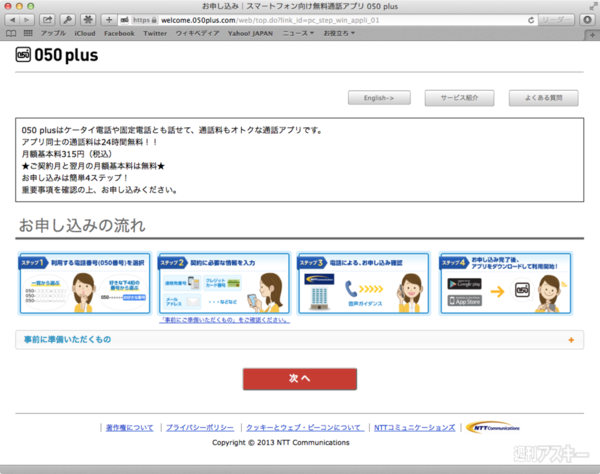600x474 pixels.
Task: Add a bookmark with the plus toolbar button
Action: (x=109, y=20)
